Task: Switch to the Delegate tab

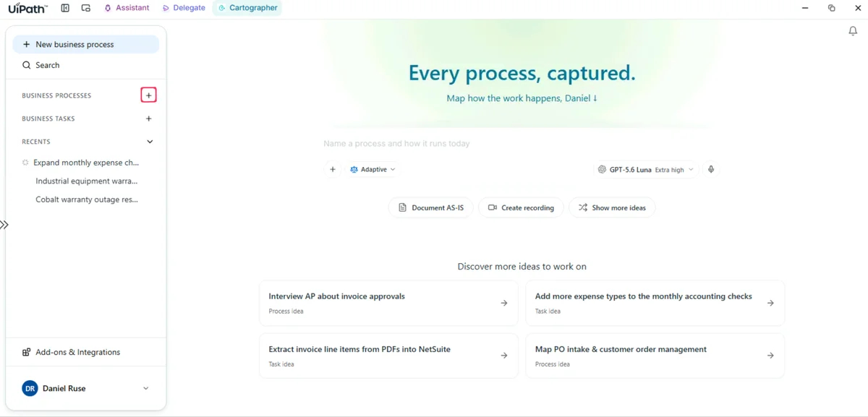Action: click(184, 8)
